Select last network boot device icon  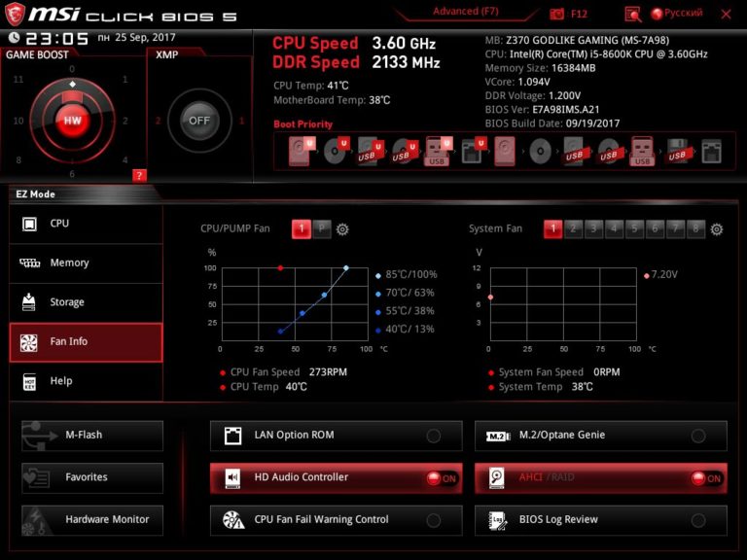[x=711, y=152]
